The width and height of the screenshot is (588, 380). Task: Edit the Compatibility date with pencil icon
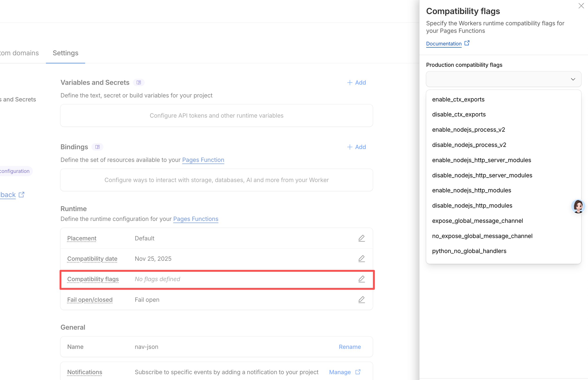point(361,258)
